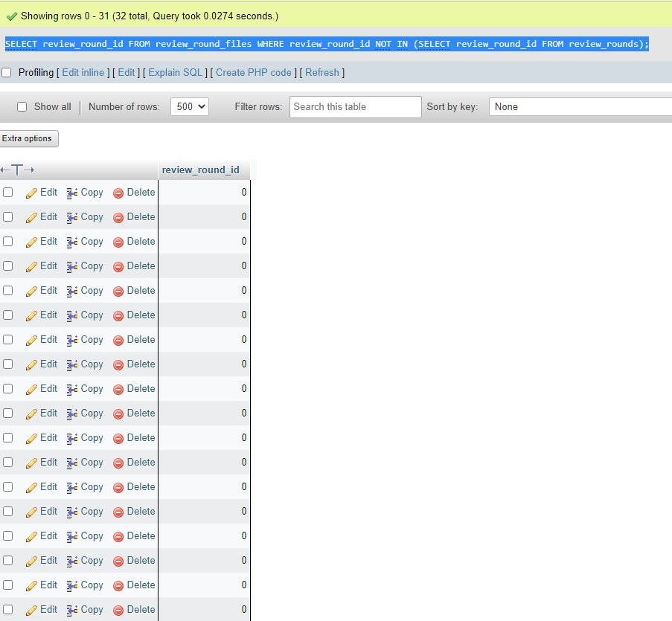Click the pencil Edit icon in the second-to-last row
Screen dimensions: 672x621
tap(31, 586)
